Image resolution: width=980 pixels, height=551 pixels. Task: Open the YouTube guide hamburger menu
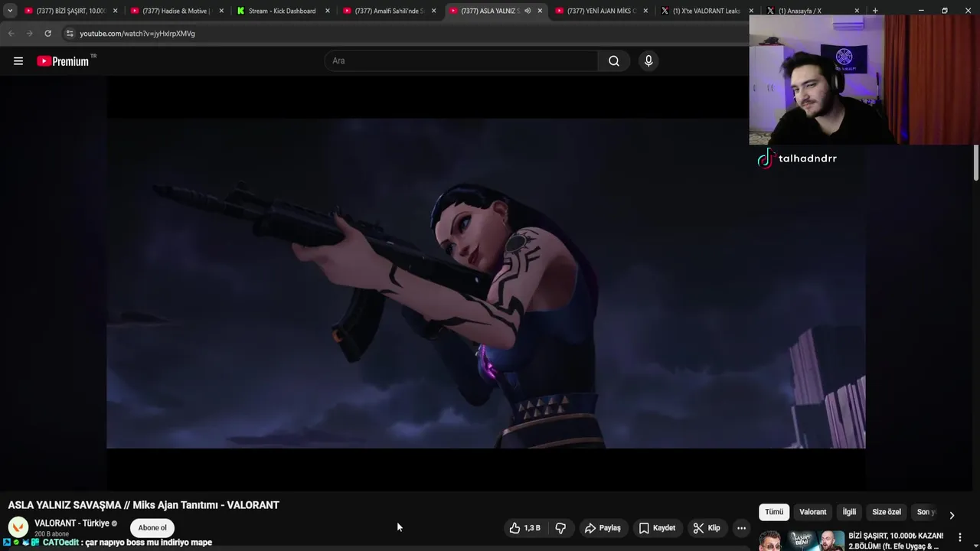pyautogui.click(x=18, y=61)
